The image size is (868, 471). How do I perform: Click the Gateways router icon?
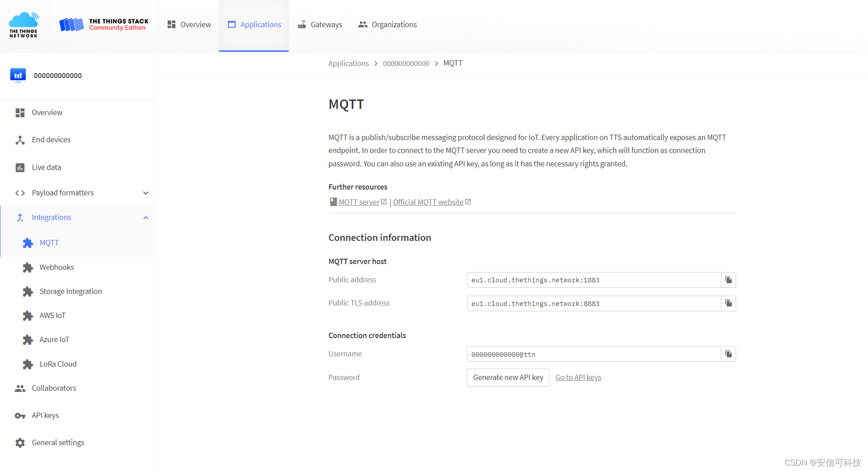(302, 25)
